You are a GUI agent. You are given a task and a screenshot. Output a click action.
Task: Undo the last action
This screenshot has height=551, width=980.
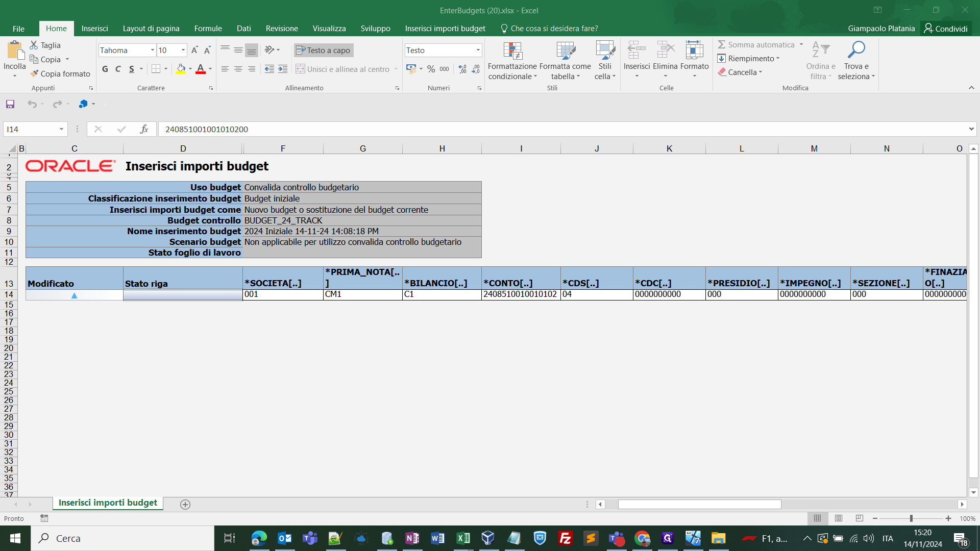tap(32, 104)
